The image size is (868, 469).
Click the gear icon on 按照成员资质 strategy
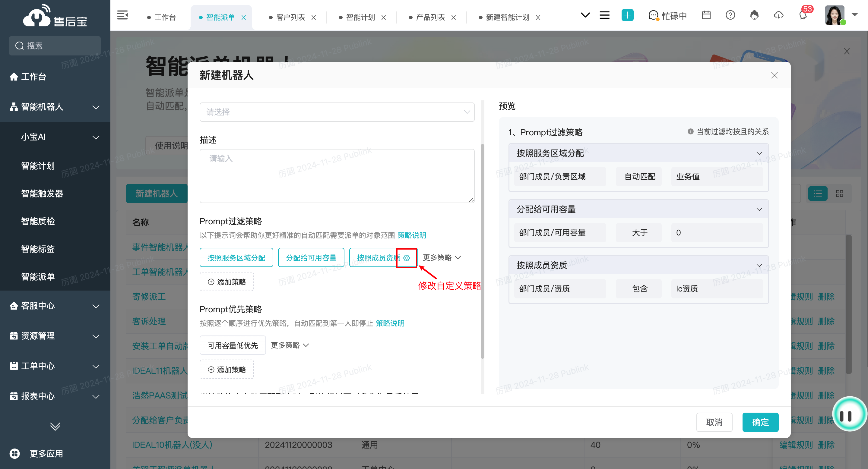(406, 258)
